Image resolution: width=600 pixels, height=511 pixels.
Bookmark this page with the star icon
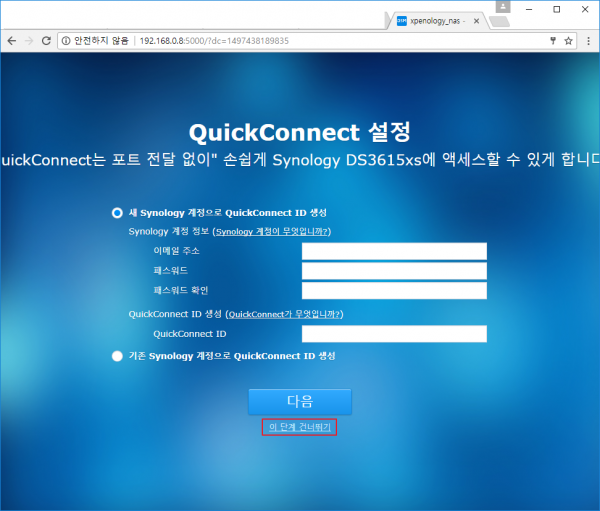tap(569, 41)
